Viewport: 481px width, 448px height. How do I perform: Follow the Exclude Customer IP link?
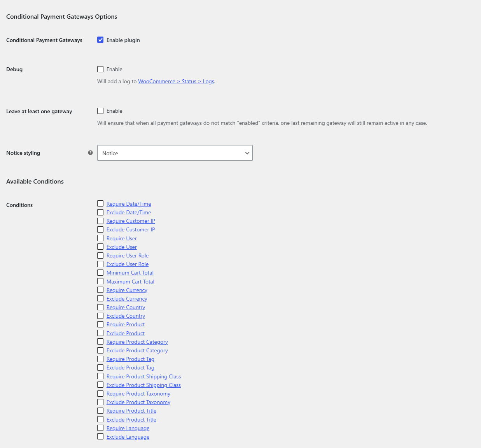(x=131, y=229)
